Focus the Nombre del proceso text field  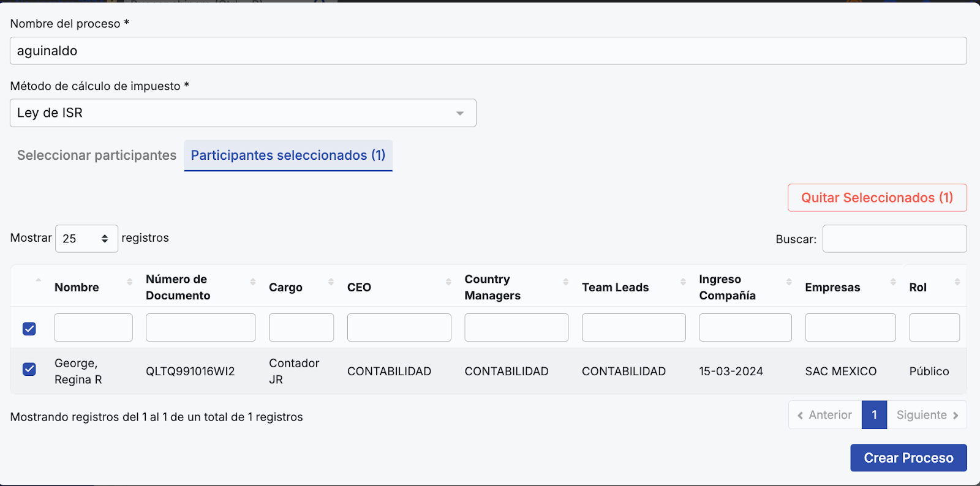(488, 51)
